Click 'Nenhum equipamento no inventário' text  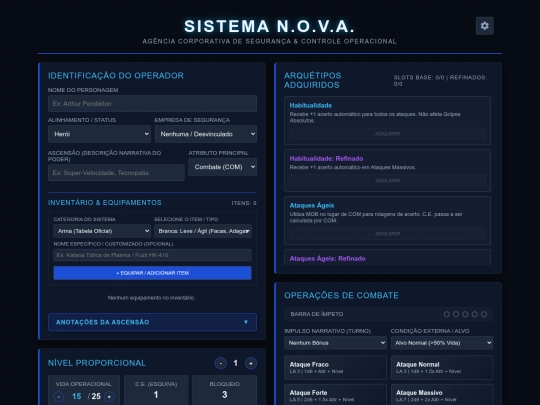(x=151, y=298)
